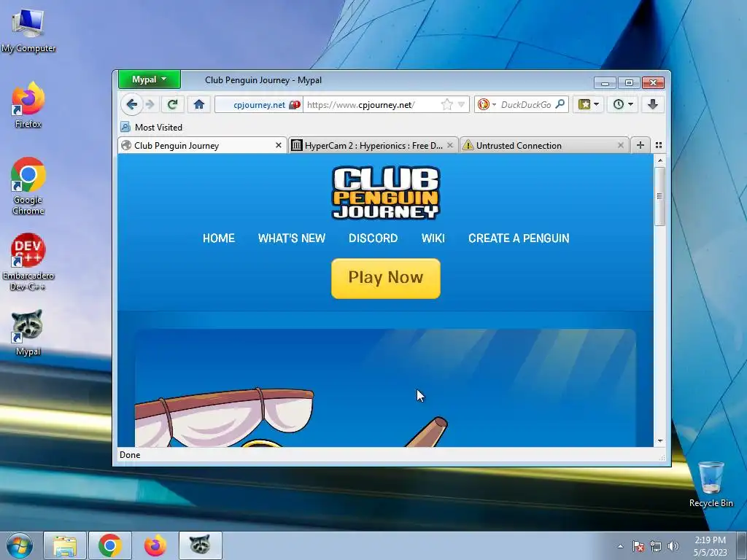Click the search magnifier icon
747x560 pixels.
(560, 104)
